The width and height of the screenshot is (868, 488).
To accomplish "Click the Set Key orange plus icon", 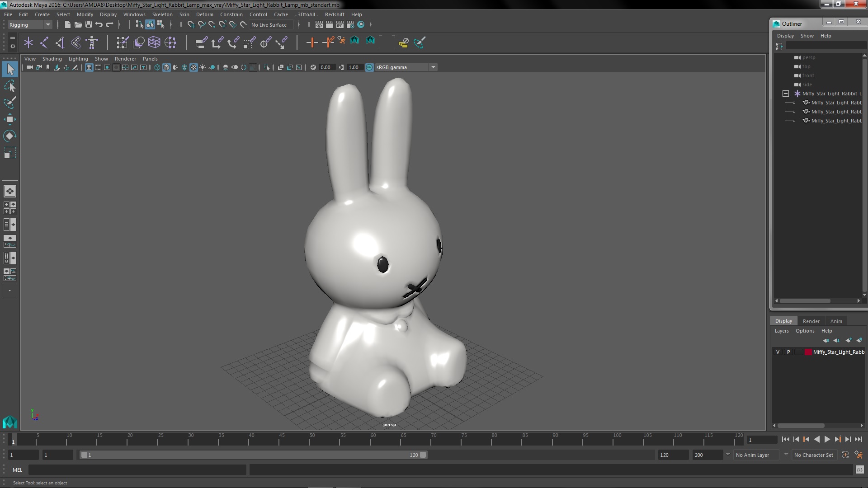I will pos(312,42).
